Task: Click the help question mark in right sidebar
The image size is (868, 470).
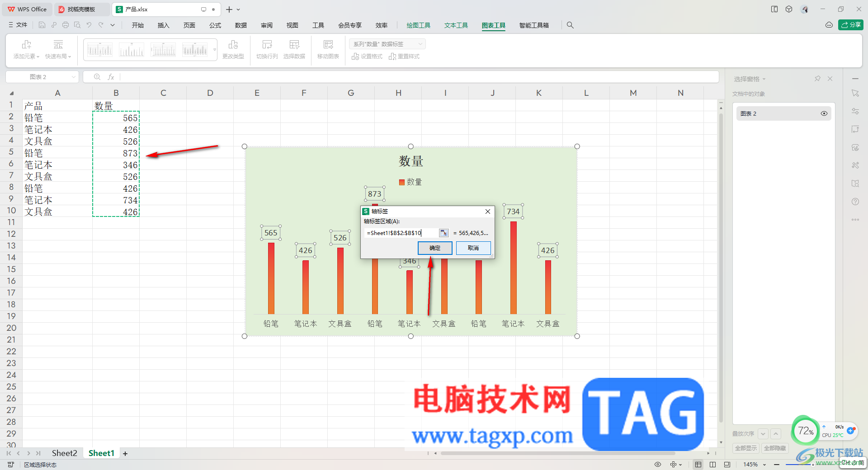Action: pos(855,202)
